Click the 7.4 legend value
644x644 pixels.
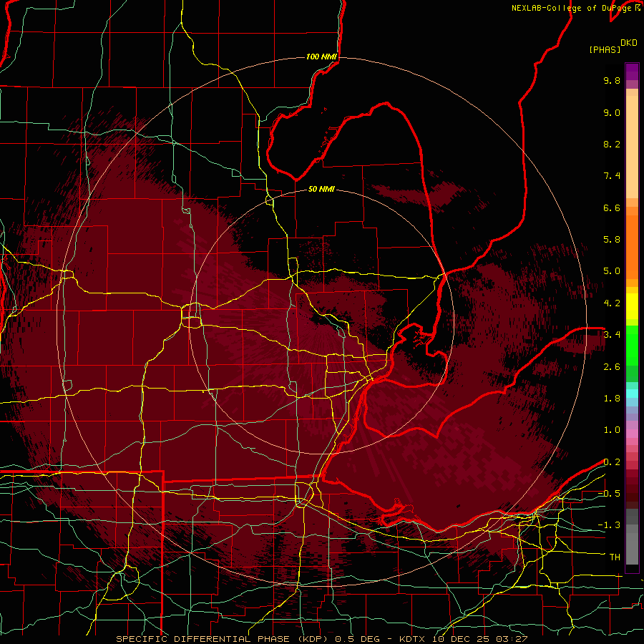(612, 176)
